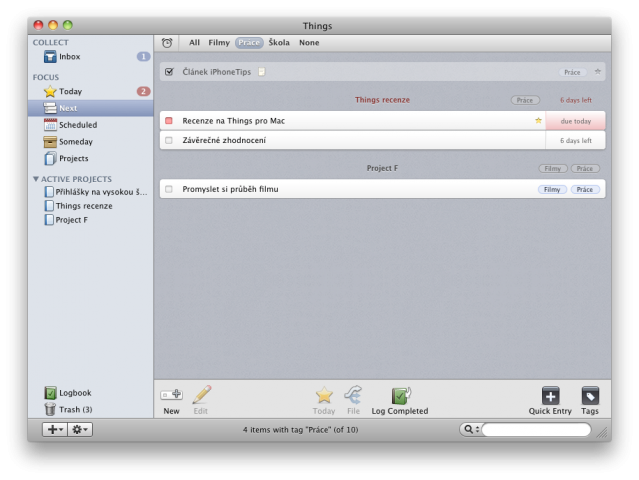Open the gear actions dropdown
This screenshot has width=639, height=480.
[80, 429]
